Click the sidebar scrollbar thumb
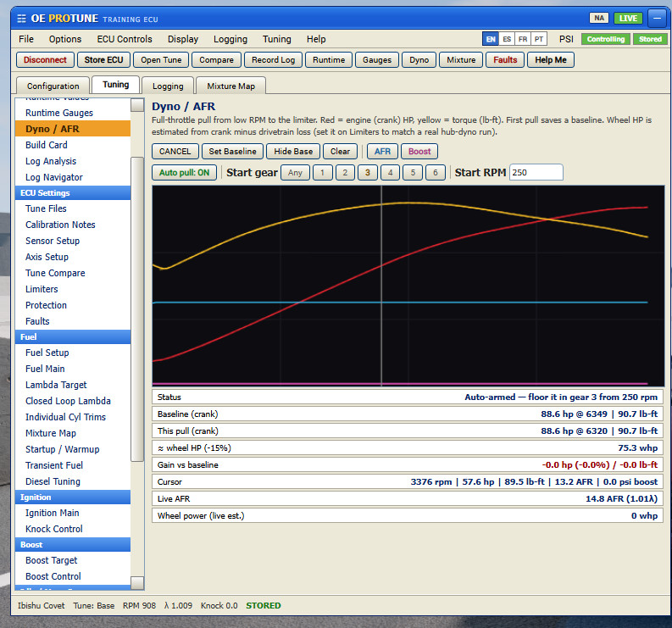The width and height of the screenshot is (672, 628). [x=137, y=309]
